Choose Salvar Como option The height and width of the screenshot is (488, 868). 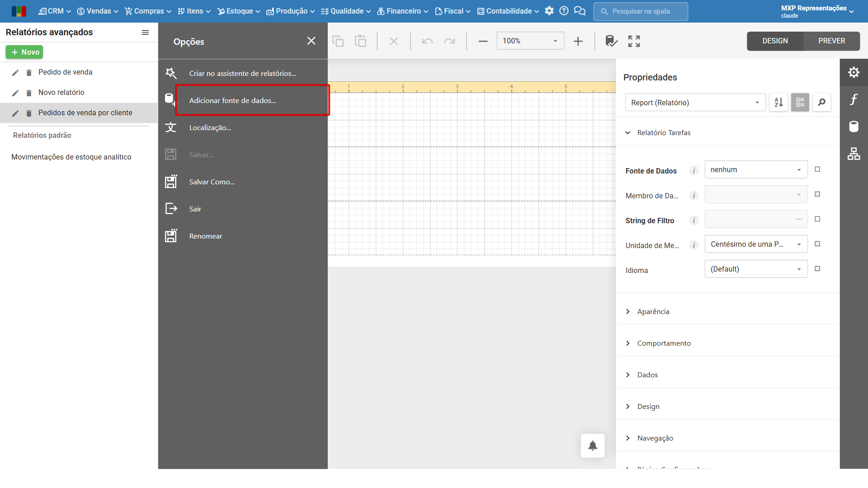click(x=243, y=182)
